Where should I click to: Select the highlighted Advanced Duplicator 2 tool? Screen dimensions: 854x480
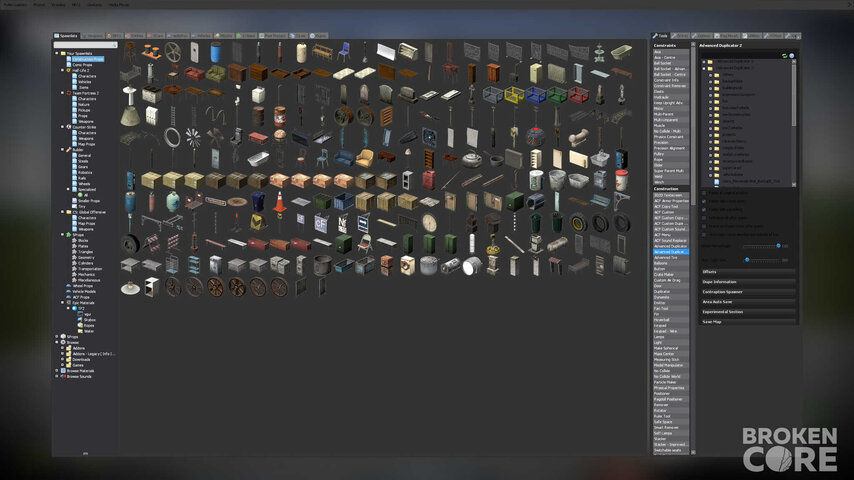[x=671, y=252]
